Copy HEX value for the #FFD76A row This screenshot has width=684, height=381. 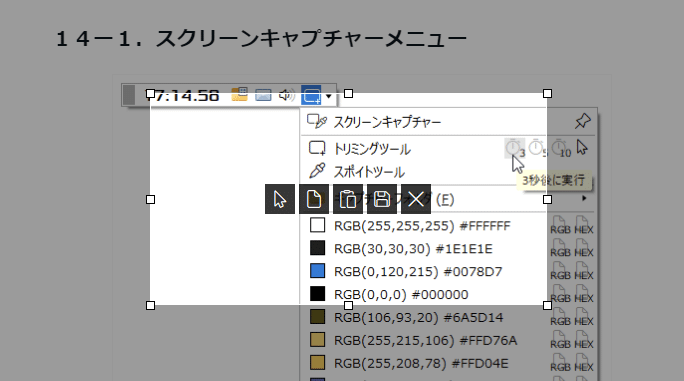[584, 340]
